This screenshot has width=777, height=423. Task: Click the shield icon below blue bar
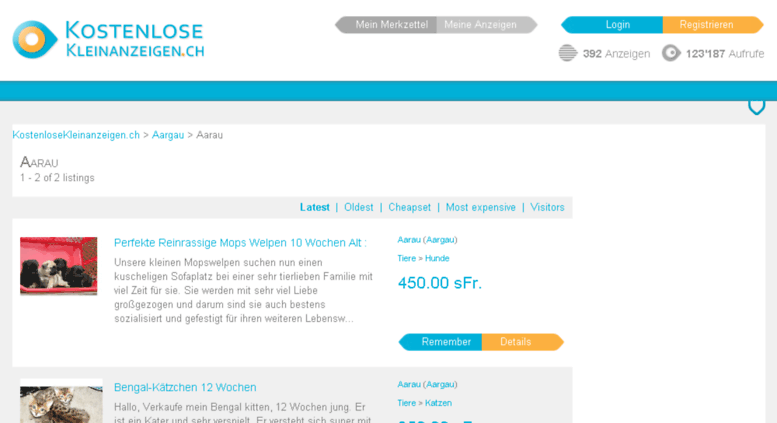pyautogui.click(x=757, y=106)
